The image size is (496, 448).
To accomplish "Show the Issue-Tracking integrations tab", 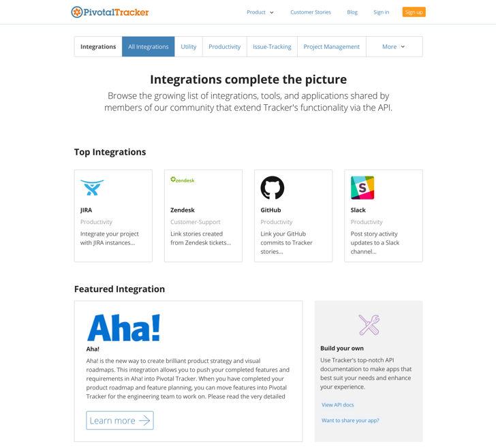I will 272,47.
